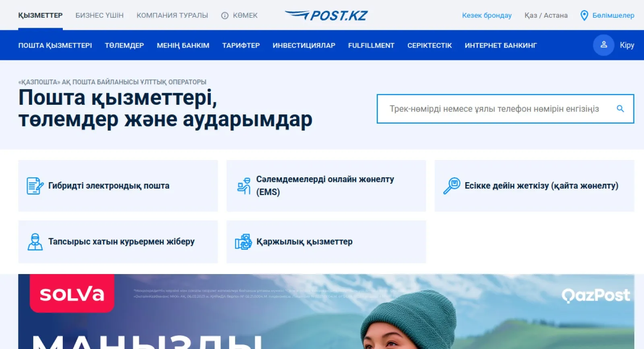Click the courier person icon
Screen dimensions: 644x349
point(35,242)
